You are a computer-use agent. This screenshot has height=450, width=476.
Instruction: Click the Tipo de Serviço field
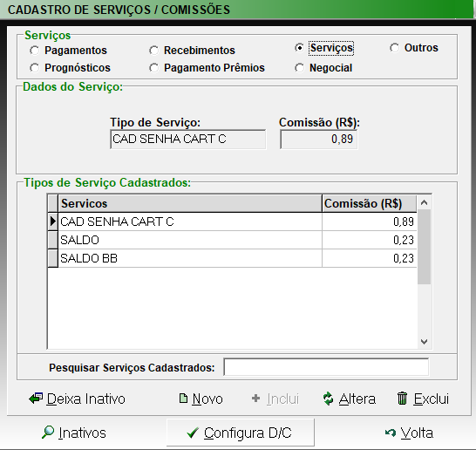pyautogui.click(x=188, y=139)
